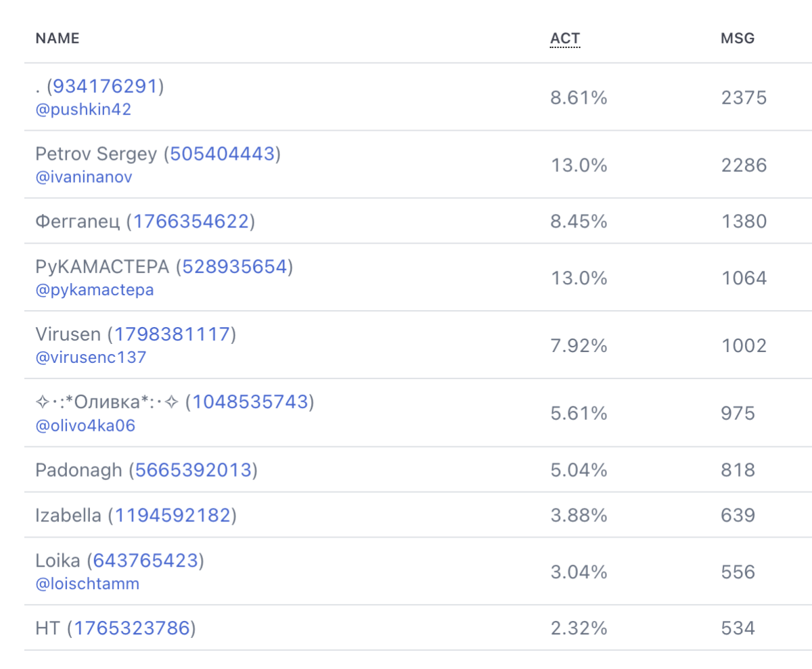Open the @ivaninanov username link
This screenshot has width=812, height=669.
tap(84, 177)
